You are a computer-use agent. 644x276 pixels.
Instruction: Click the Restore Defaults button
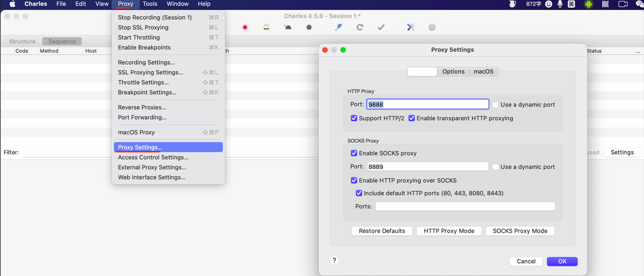click(382, 231)
